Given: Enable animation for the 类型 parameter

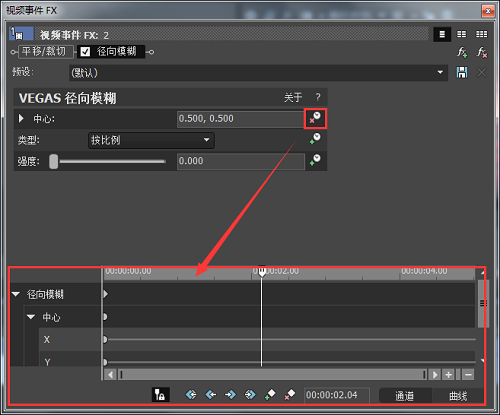Looking at the screenshot, I should click(315, 139).
